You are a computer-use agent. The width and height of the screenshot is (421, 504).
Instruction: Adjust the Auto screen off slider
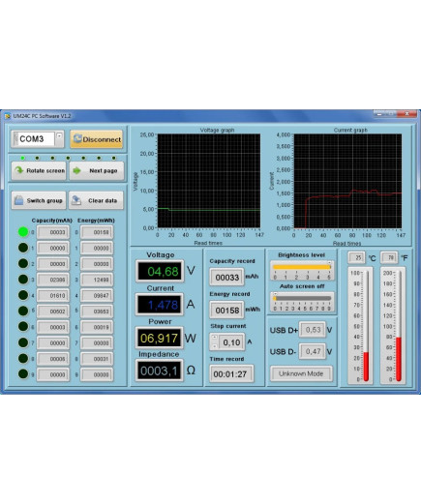point(302,298)
